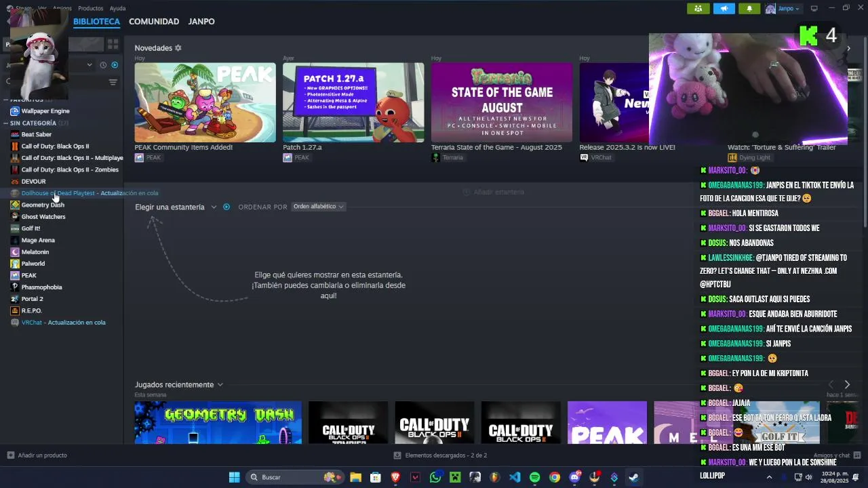Open WhatsApp from the taskbar
Image resolution: width=868 pixels, height=488 pixels.
pyautogui.click(x=435, y=477)
